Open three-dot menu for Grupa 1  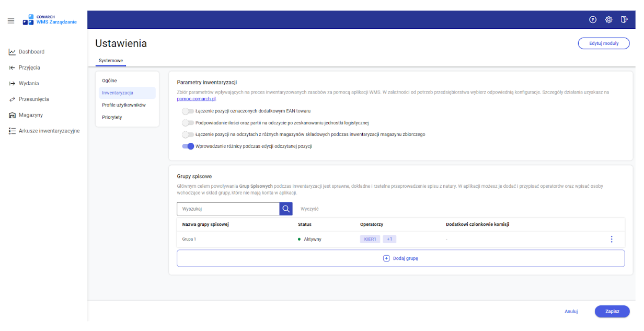611,239
